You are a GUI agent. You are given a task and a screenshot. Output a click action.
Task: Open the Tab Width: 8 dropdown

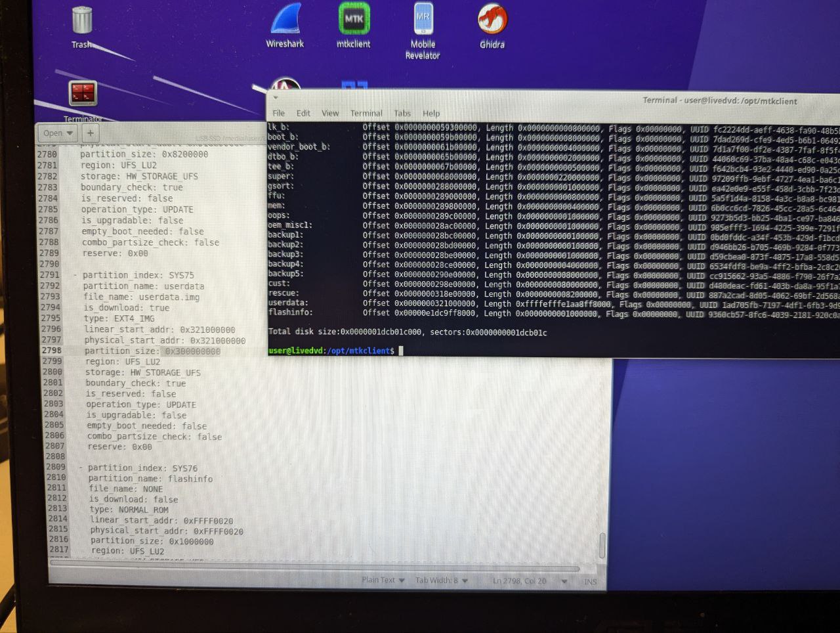pyautogui.click(x=442, y=580)
